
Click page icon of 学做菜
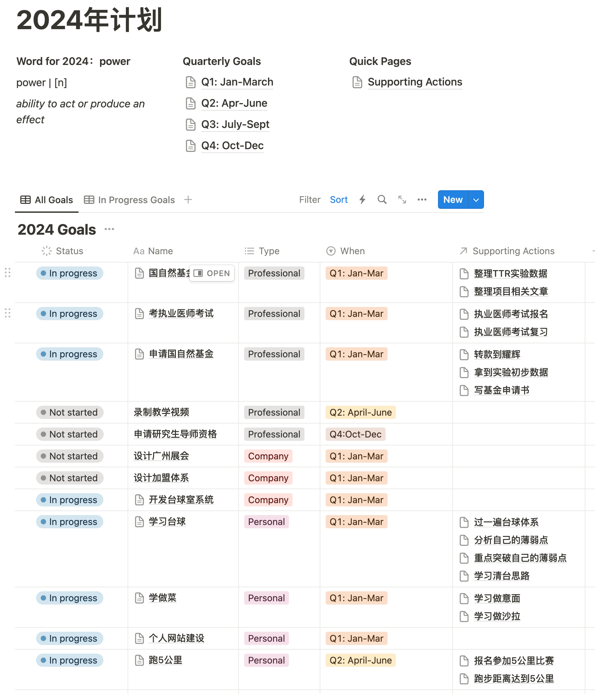pos(139,598)
